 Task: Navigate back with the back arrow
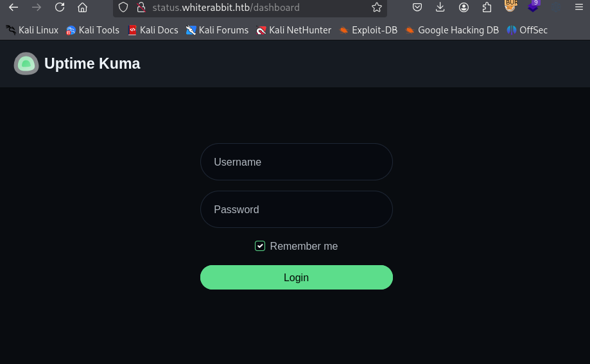coord(13,8)
